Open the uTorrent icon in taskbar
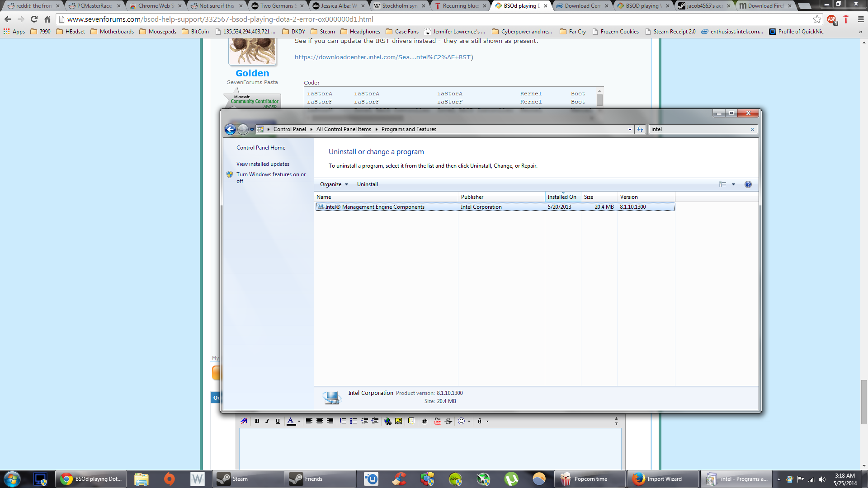Screen dimensions: 868x488 point(511,479)
